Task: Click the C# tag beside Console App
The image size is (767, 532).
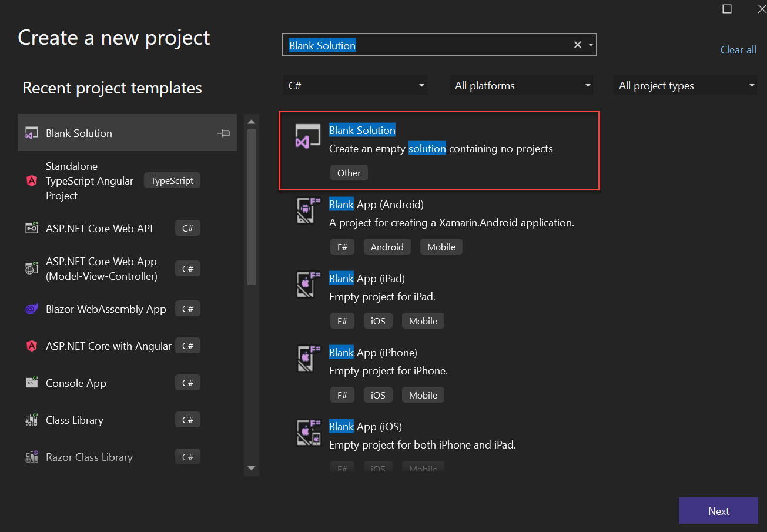Action: pos(188,383)
